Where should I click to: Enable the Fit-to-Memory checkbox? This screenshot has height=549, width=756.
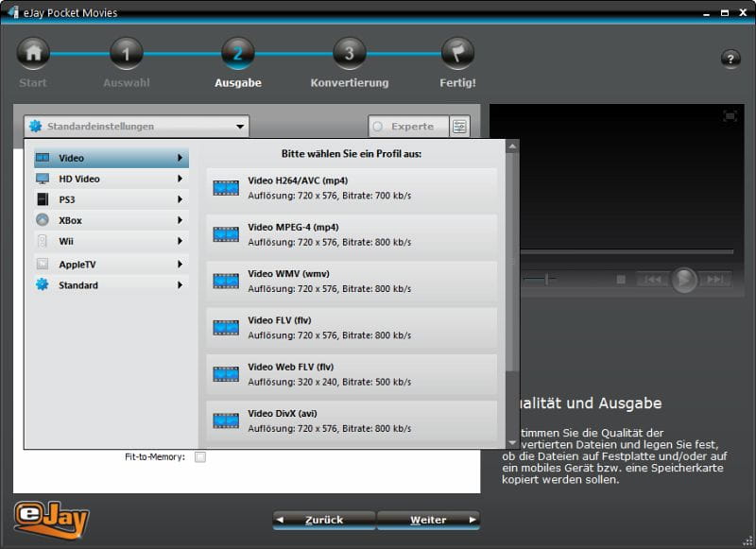(x=201, y=455)
